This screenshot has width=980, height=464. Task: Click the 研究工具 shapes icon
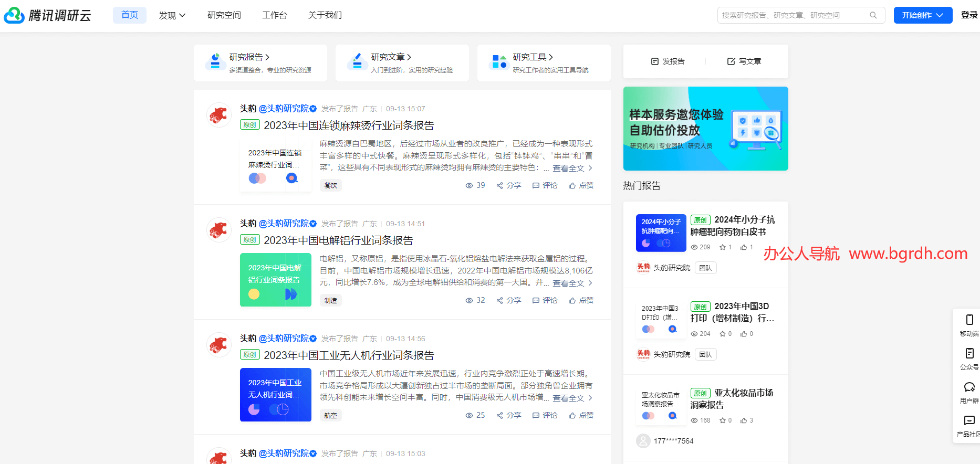click(x=499, y=61)
